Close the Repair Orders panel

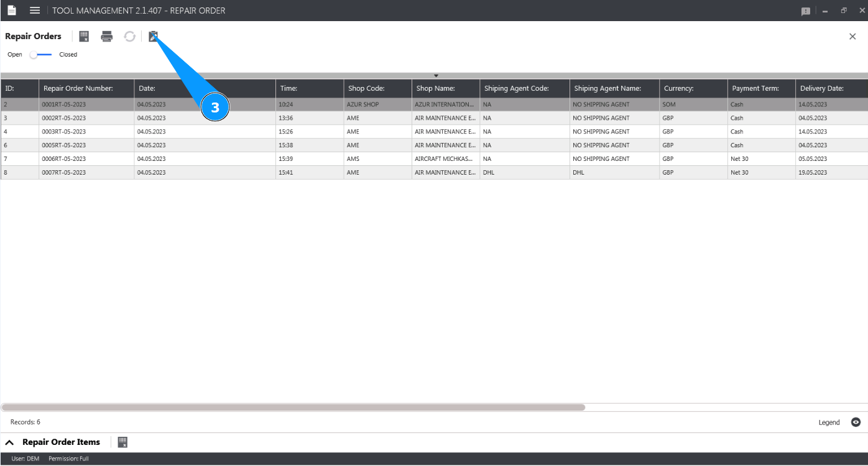tap(852, 37)
